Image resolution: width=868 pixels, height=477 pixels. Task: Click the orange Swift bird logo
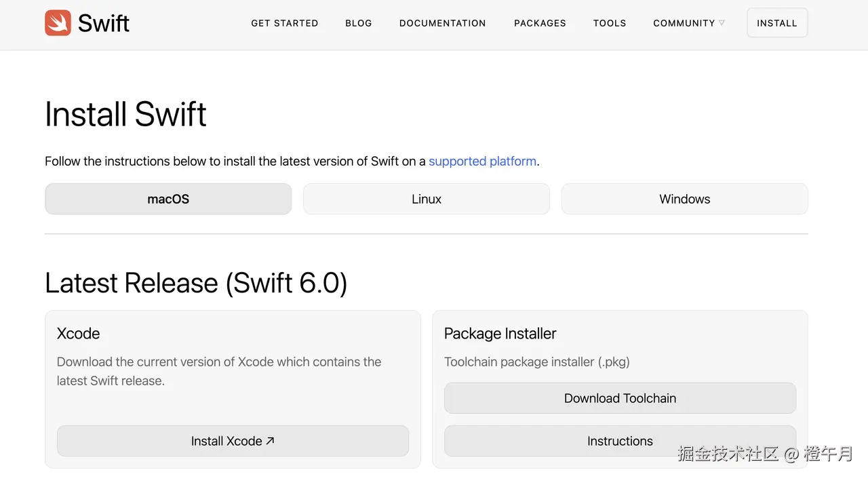[58, 23]
